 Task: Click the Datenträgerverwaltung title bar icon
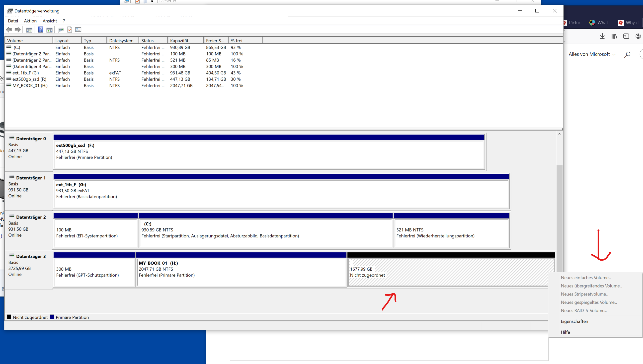10,11
